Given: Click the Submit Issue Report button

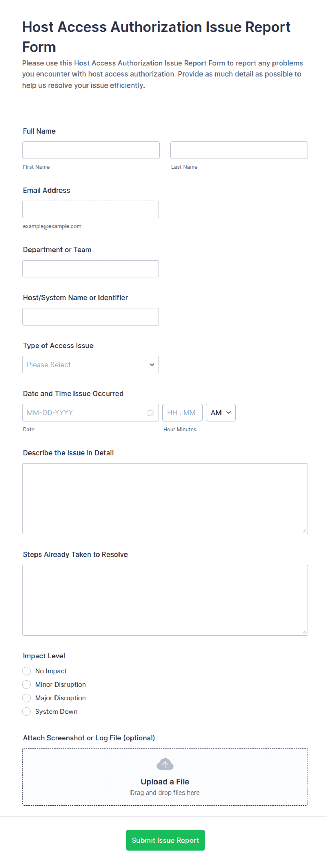Looking at the screenshot, I should [165, 840].
